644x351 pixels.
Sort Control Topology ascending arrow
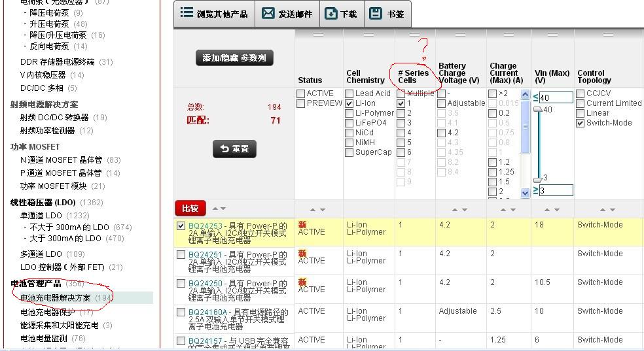pos(603,210)
